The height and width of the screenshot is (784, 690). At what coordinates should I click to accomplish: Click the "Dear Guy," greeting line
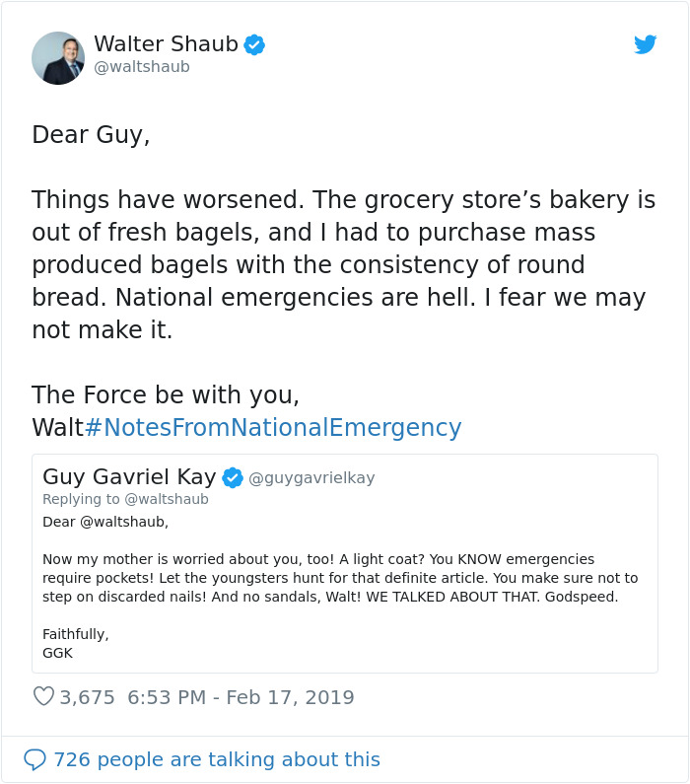[x=91, y=135]
